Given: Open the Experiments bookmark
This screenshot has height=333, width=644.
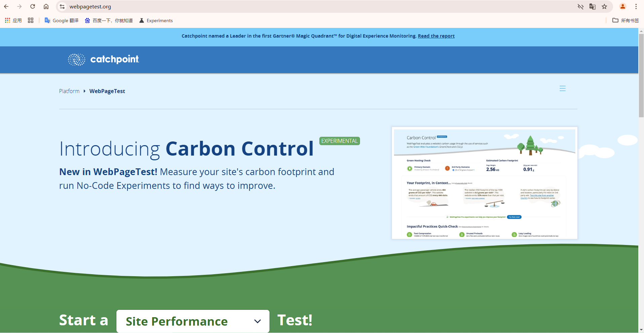Looking at the screenshot, I should click(156, 20).
